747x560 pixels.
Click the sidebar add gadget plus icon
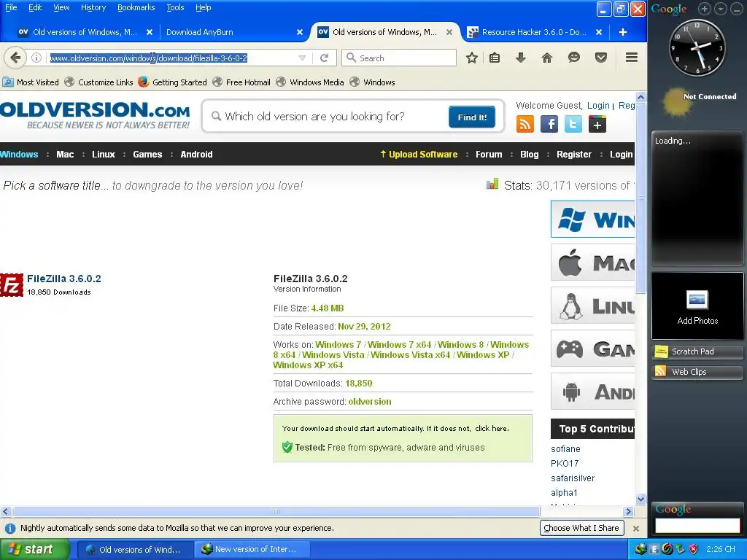705,8
